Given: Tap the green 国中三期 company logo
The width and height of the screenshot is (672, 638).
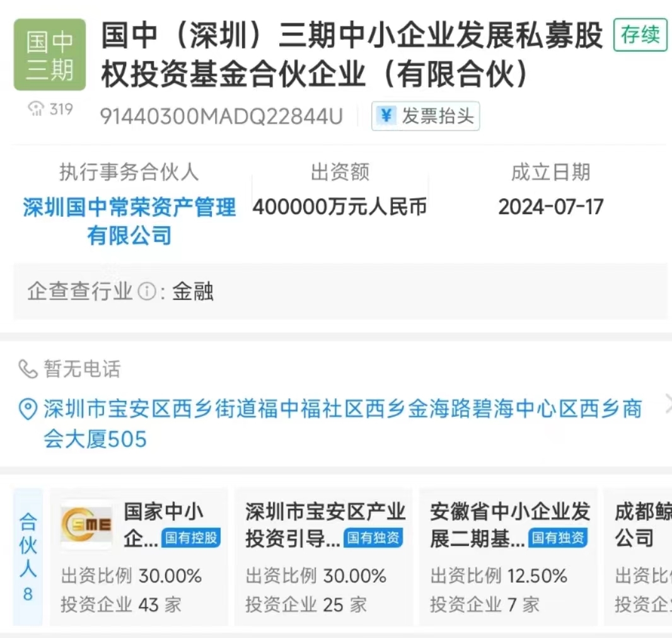Looking at the screenshot, I should coord(50,55).
